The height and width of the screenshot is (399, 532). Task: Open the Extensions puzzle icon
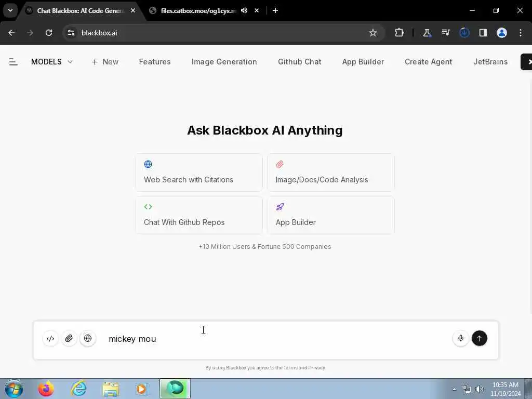[x=400, y=33]
